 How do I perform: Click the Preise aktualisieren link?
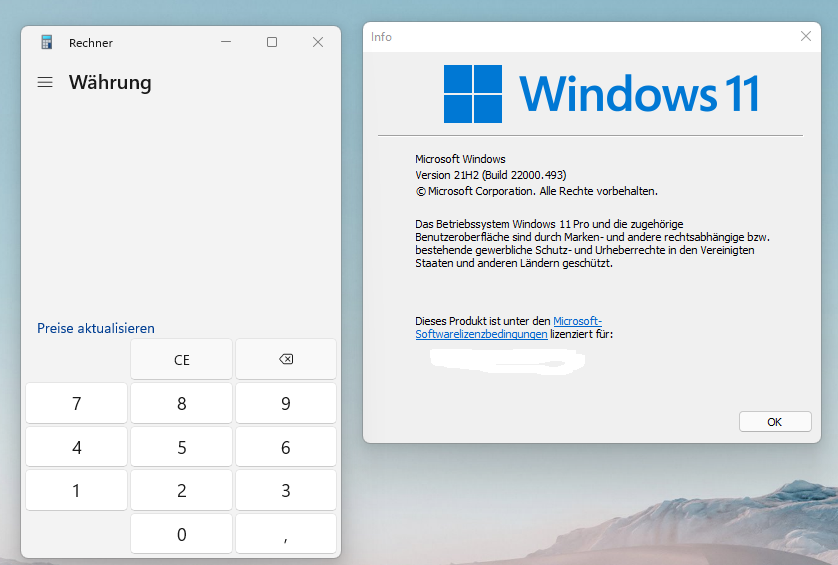[x=96, y=328]
